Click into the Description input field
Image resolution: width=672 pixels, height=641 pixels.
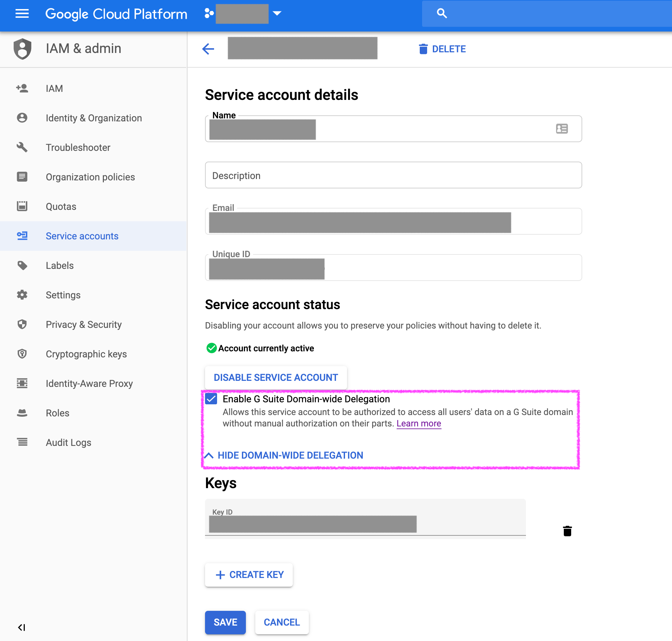393,175
